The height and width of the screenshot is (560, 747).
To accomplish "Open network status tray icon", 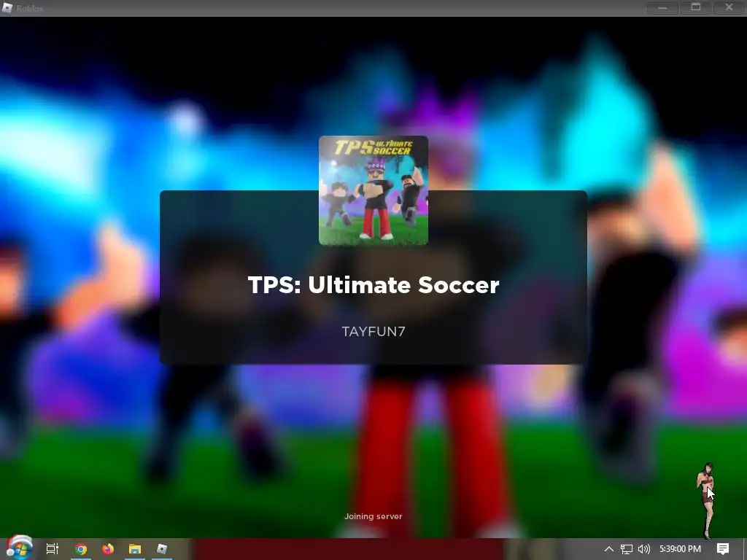I will click(627, 549).
